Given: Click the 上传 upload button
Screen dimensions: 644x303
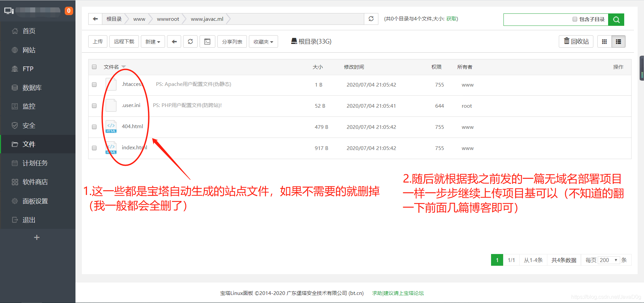Looking at the screenshot, I should [98, 41].
